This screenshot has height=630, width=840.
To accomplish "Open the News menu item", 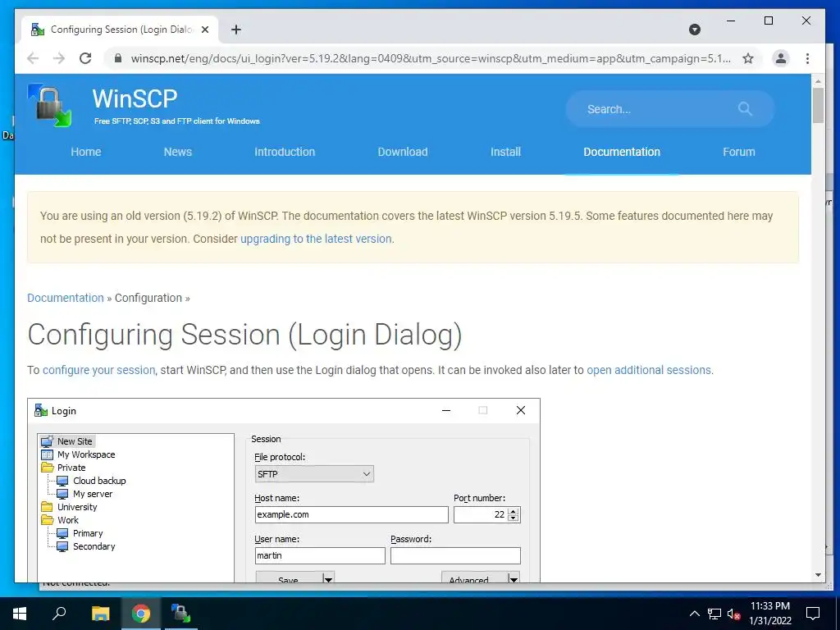I will [178, 152].
